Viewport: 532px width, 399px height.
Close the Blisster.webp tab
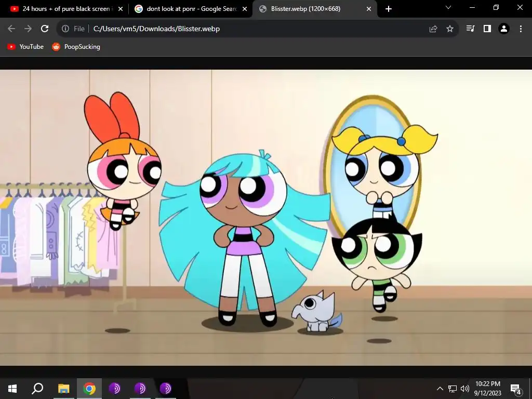click(369, 9)
